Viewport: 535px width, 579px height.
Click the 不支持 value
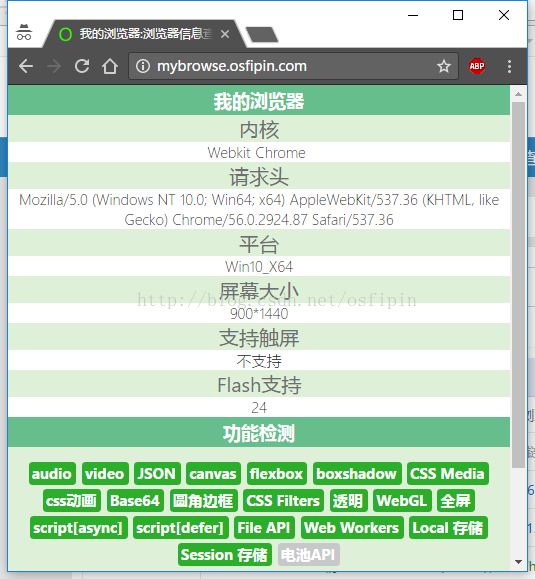(259, 361)
